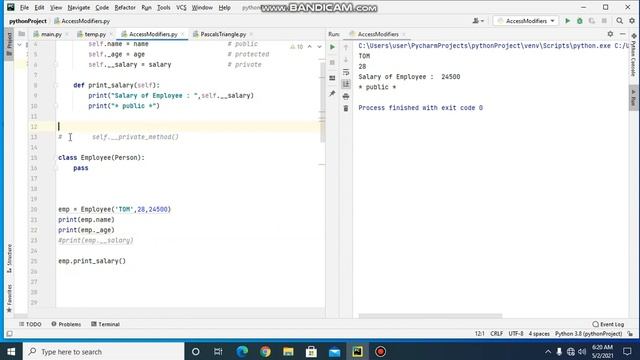Click the warnings count indicator
Viewport: 640px width, 360px height.
click(x=297, y=47)
